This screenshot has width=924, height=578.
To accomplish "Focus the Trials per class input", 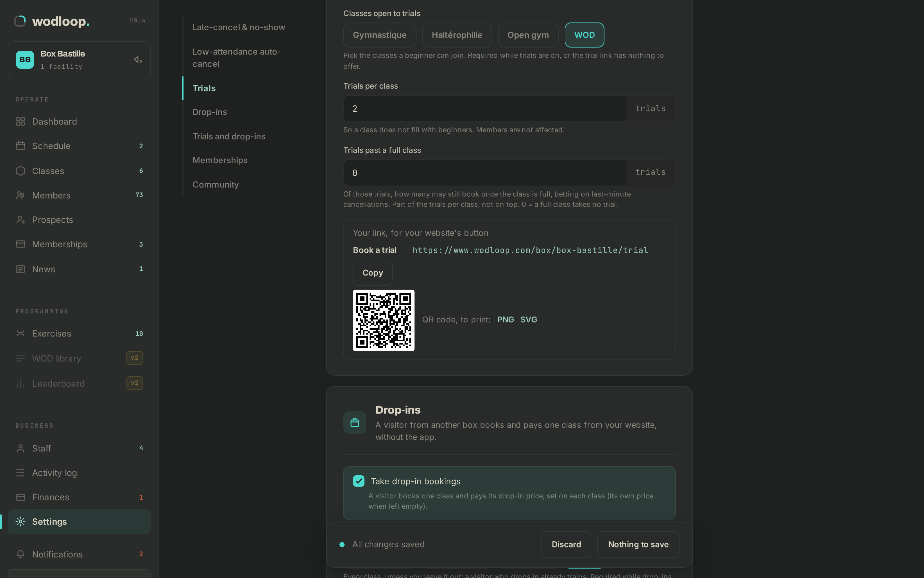I will (484, 109).
